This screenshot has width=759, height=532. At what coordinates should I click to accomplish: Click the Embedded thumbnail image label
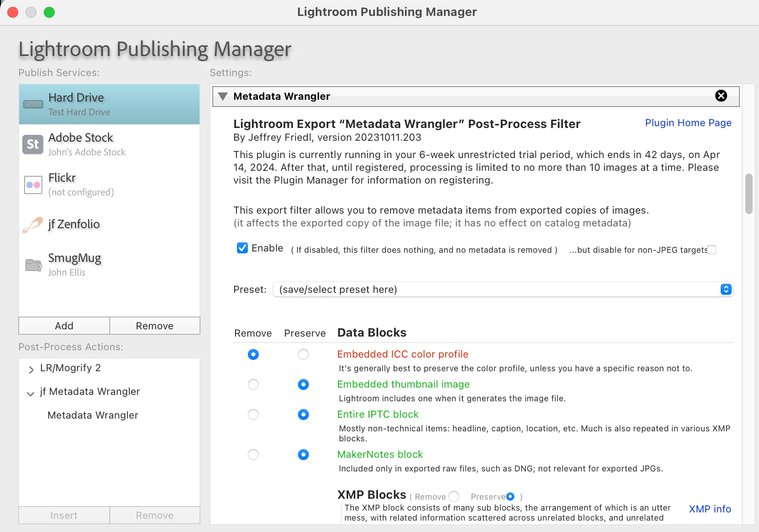[x=403, y=384]
